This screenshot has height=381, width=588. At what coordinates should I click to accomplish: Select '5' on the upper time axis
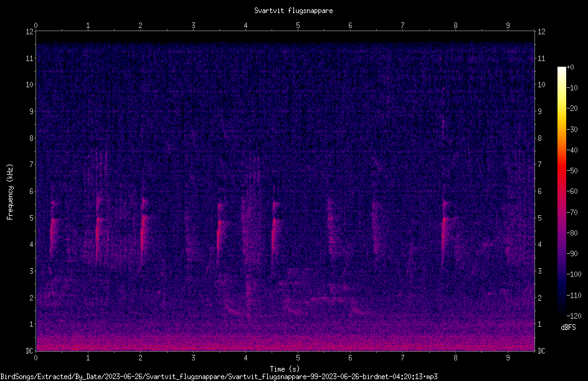tap(298, 26)
